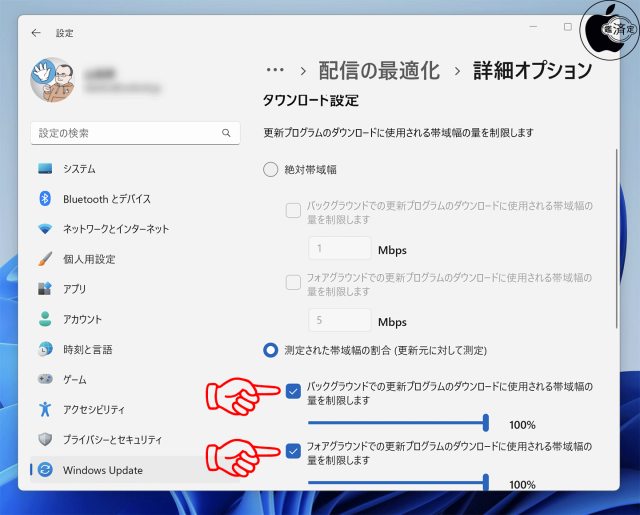Toggle disabled foreground limit checkbox under 絶対帯域幅
The width and height of the screenshot is (640, 515).
coord(293,282)
